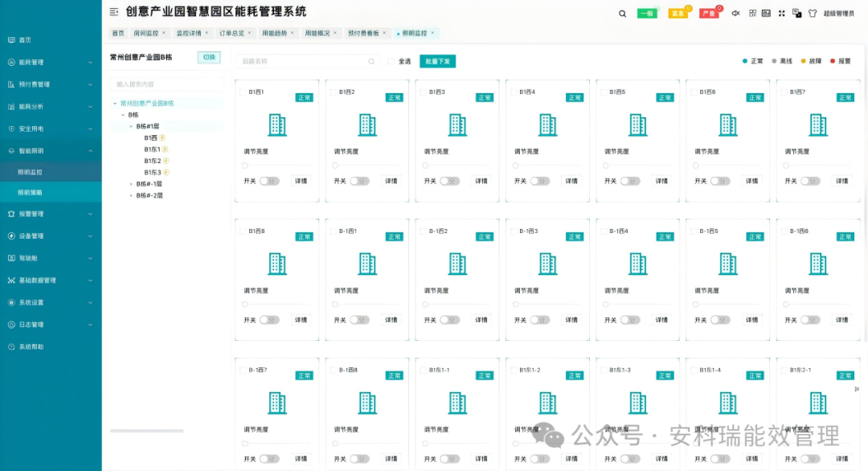Tick the 全选 select-all checkbox
This screenshot has width=868, height=471.
coord(391,61)
